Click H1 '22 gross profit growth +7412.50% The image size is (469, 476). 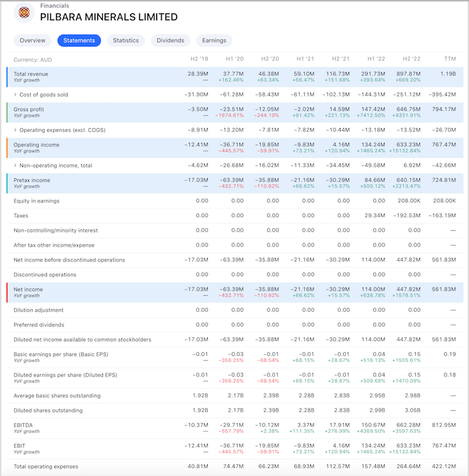tap(371, 115)
